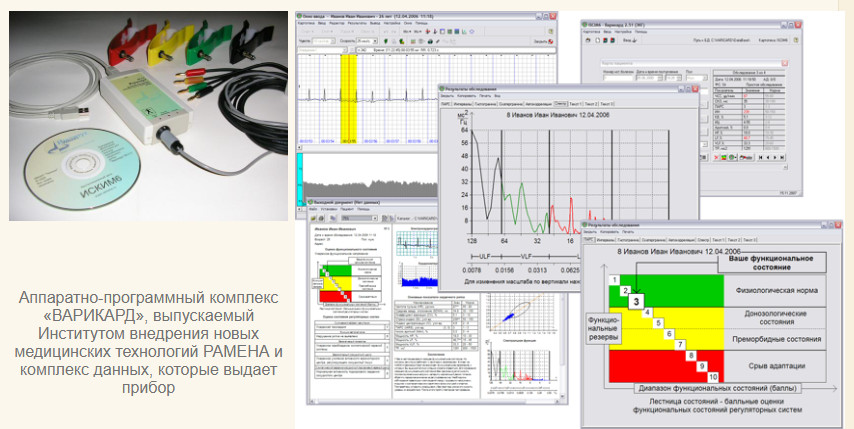Click the chart icon in the ECG toolbar
854x429 pixels.
464,31
